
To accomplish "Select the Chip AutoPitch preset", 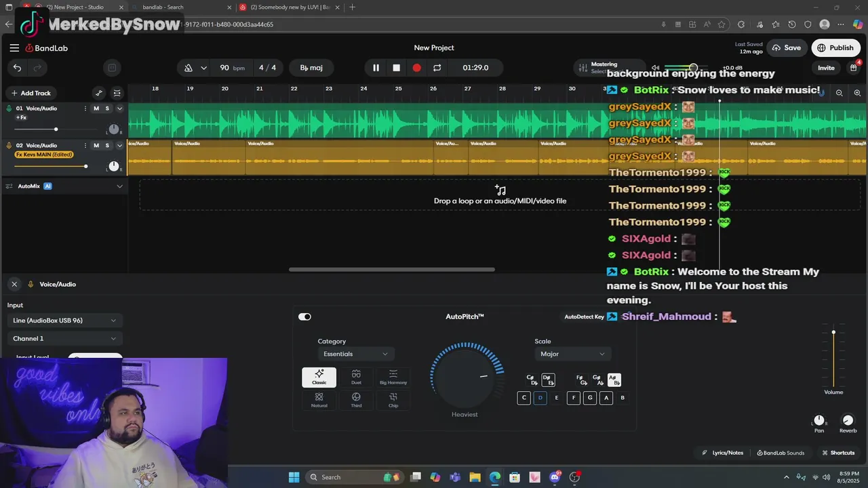I will point(393,400).
